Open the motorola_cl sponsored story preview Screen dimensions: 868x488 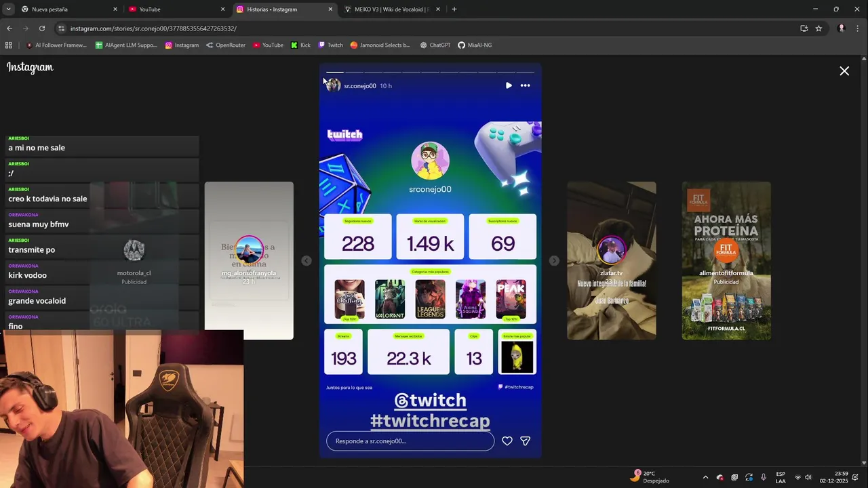click(134, 260)
